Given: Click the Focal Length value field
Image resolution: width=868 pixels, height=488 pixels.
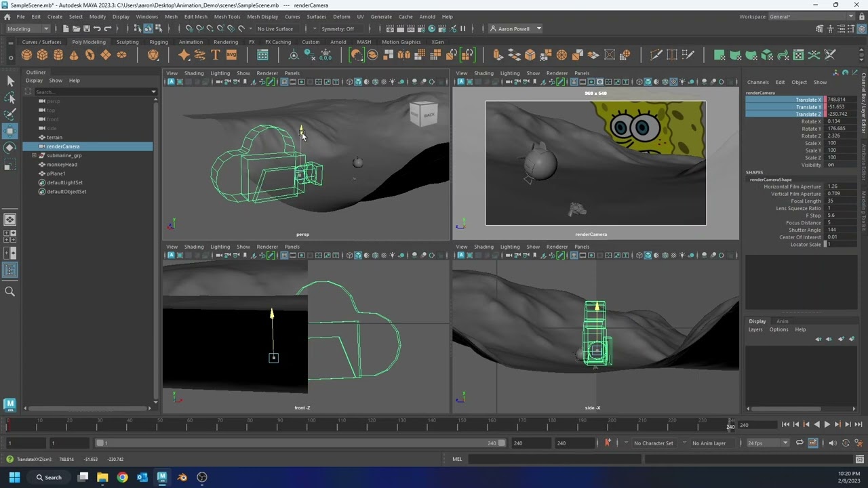Looking at the screenshot, I should (x=842, y=201).
